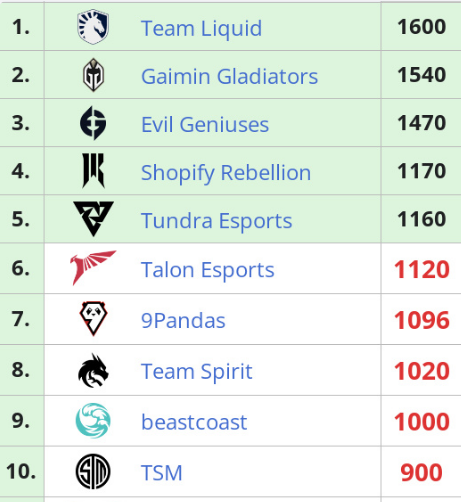
Task: Open the Shopify Rebellion link
Action: 226,173
